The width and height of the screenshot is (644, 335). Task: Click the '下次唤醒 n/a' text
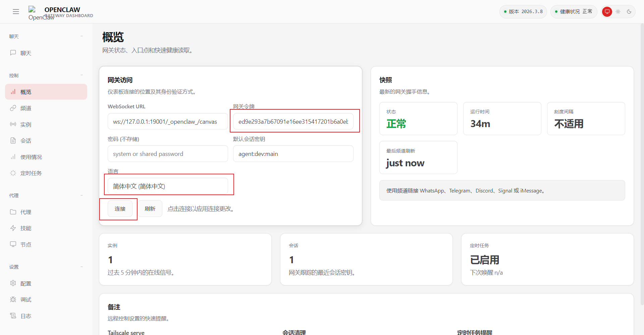(x=486, y=273)
